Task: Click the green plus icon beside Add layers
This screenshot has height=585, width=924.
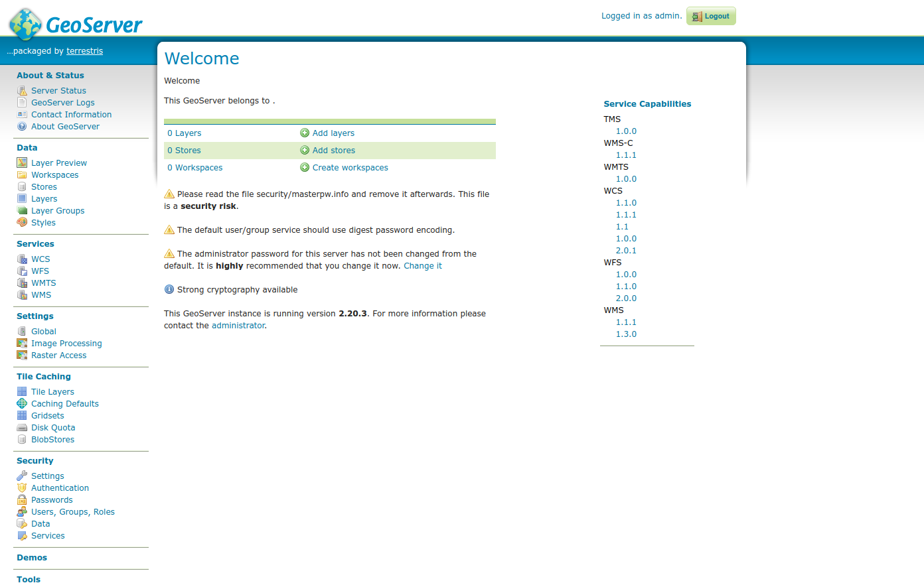Action: point(305,133)
